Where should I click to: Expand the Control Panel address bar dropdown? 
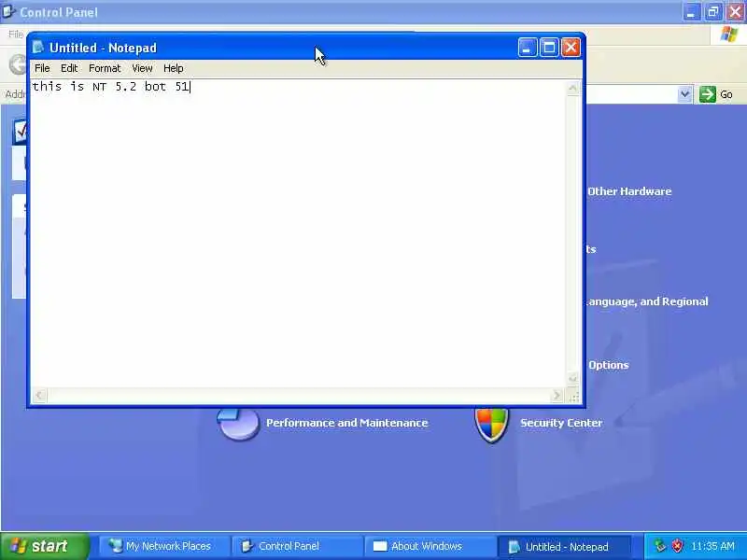click(x=684, y=94)
